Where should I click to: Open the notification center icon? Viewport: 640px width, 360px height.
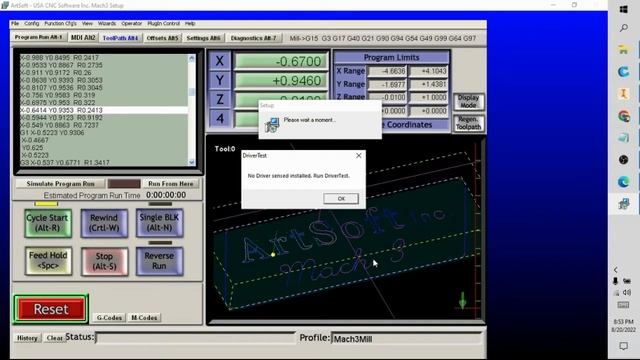click(623, 346)
